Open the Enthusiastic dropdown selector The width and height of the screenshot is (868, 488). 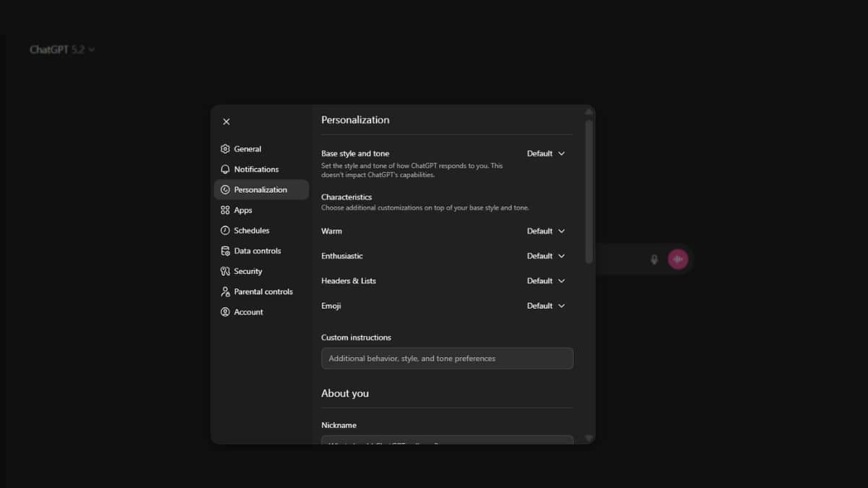546,256
